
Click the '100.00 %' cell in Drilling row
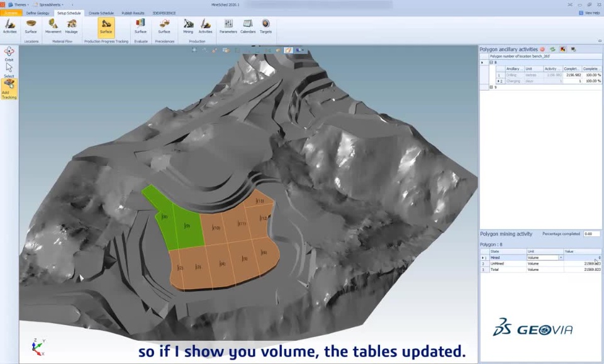(592, 75)
